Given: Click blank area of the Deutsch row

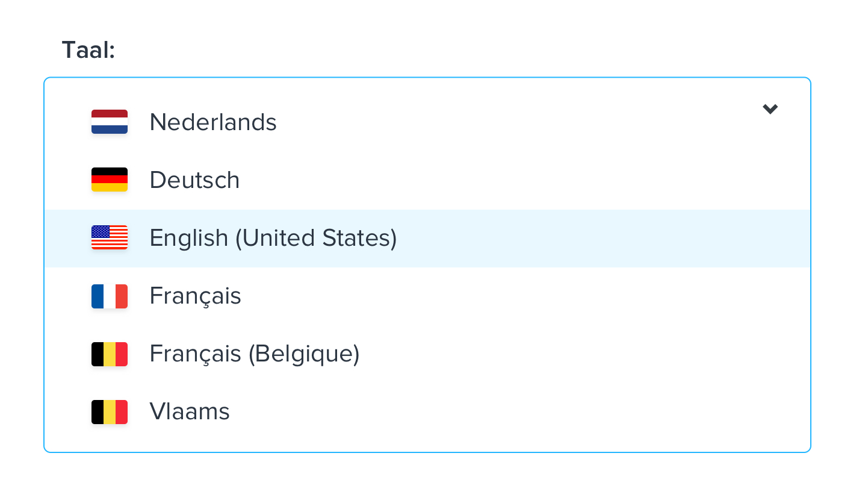Looking at the screenshot, I should click(524, 180).
